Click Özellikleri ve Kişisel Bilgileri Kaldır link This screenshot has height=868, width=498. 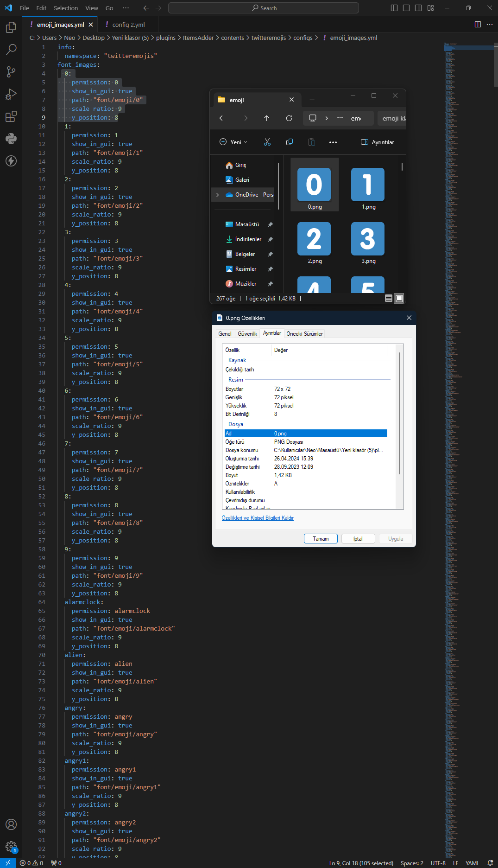[258, 518]
